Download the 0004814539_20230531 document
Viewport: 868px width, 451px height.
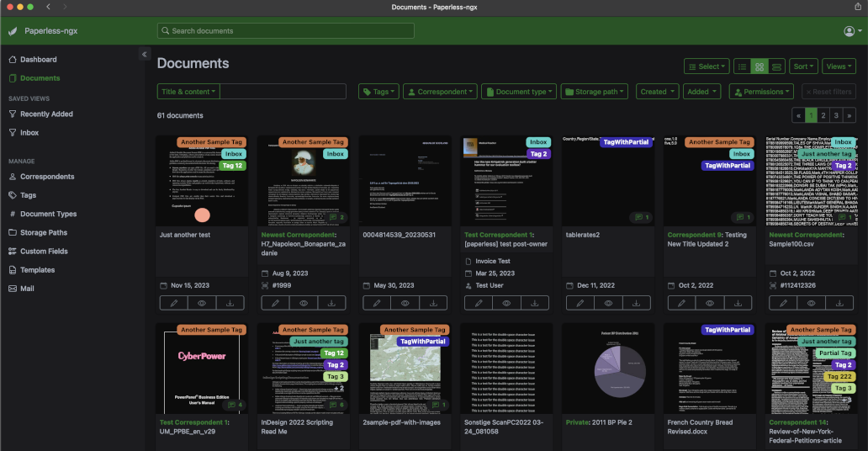pos(433,303)
